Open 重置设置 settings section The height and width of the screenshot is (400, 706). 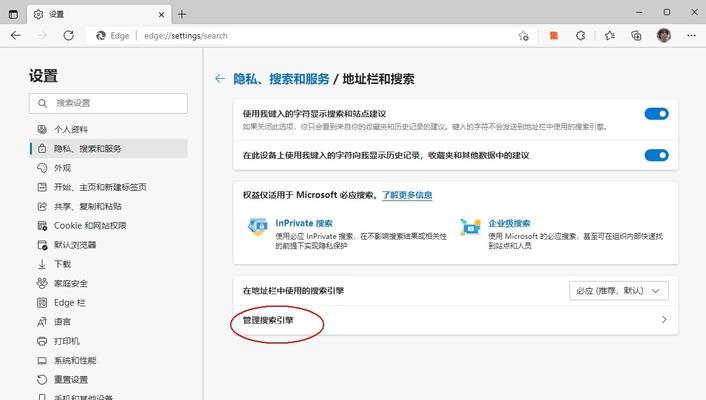tap(108, 380)
